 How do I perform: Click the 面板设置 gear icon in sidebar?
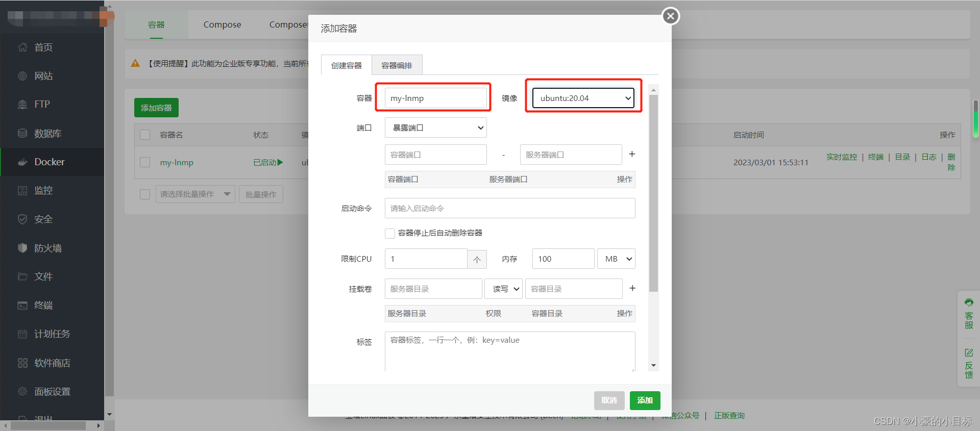(x=22, y=392)
